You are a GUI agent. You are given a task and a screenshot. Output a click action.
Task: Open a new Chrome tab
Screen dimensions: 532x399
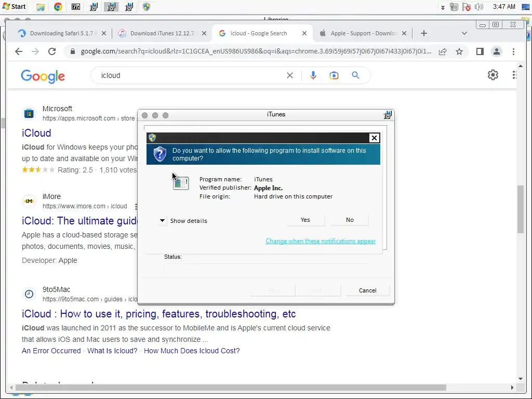pyautogui.click(x=424, y=33)
